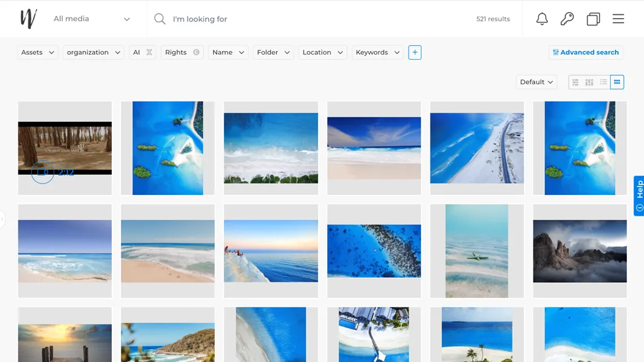Expand the Keywords filter

tap(377, 53)
